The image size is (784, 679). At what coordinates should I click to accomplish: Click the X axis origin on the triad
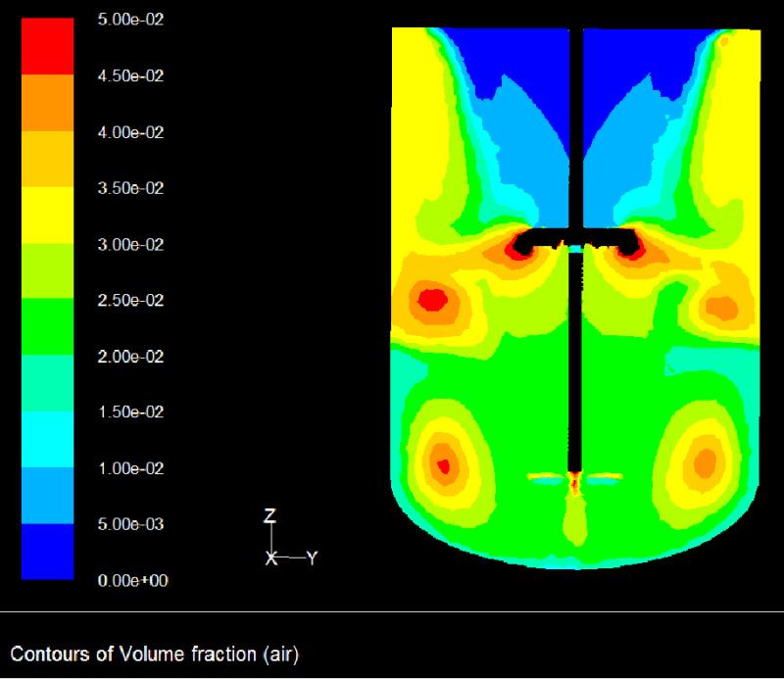click(272, 558)
